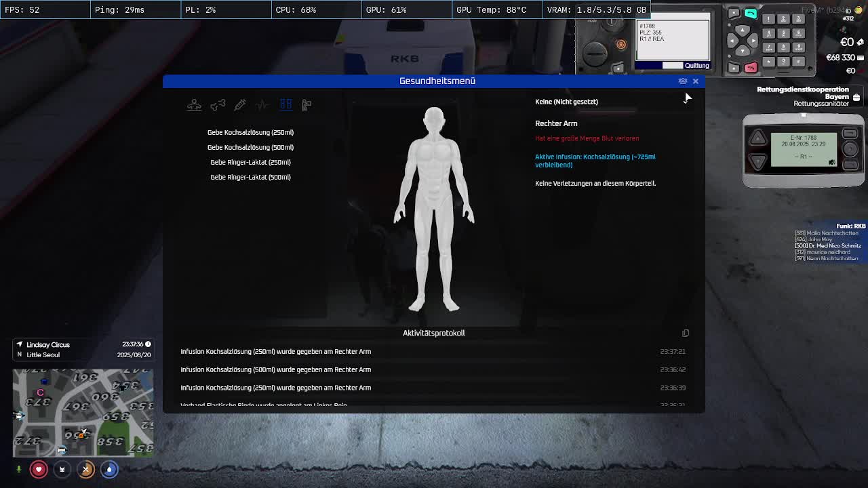
Task: Copy the Aktivitätsprotokoll with the copy icon
Action: (x=686, y=333)
